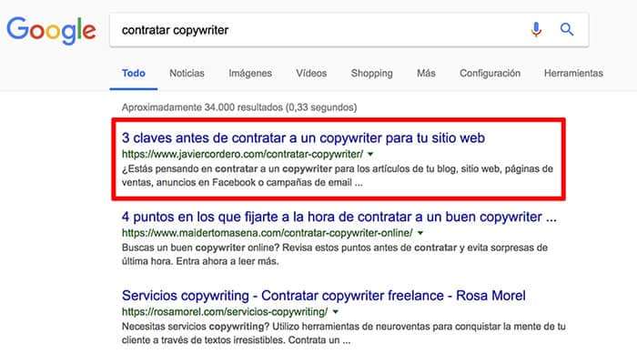Click snippet 'Buscas un buen copywriter online?'

[x=334, y=254]
